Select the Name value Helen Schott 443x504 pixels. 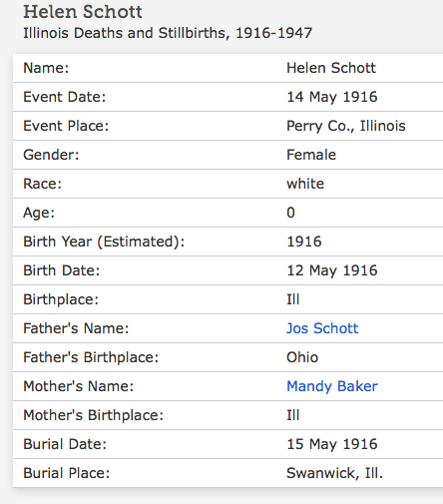coord(331,68)
